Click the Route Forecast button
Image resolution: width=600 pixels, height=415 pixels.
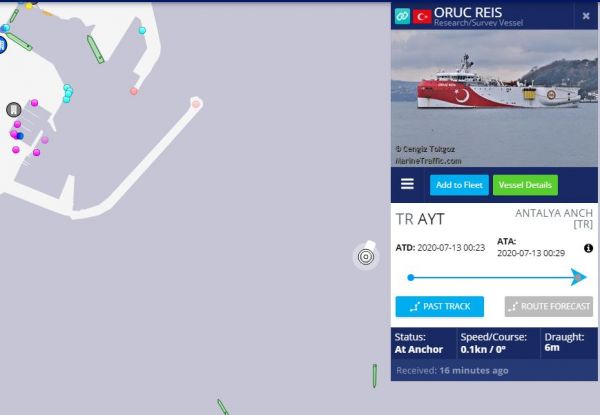(549, 306)
